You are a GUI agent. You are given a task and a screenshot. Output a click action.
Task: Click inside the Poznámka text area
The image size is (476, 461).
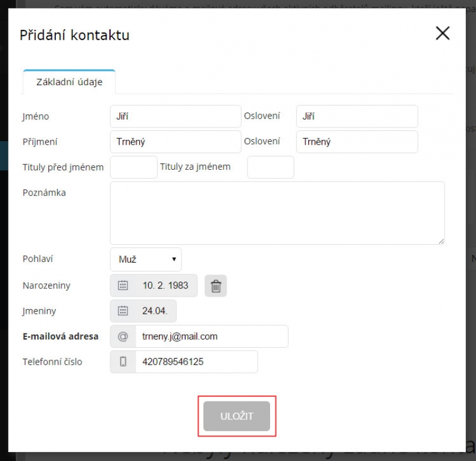(x=277, y=213)
